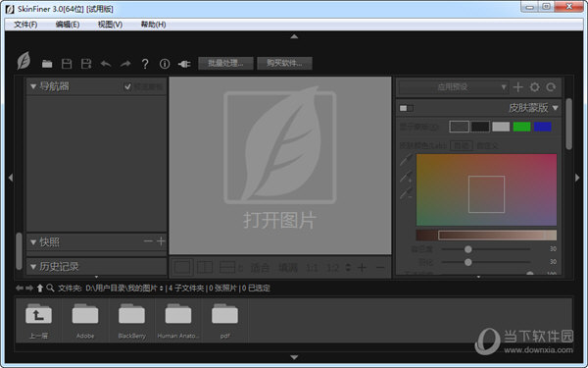Click the large Open Image (打开图片) area
Image resolution: width=588 pixels, height=368 pixels.
click(x=279, y=165)
